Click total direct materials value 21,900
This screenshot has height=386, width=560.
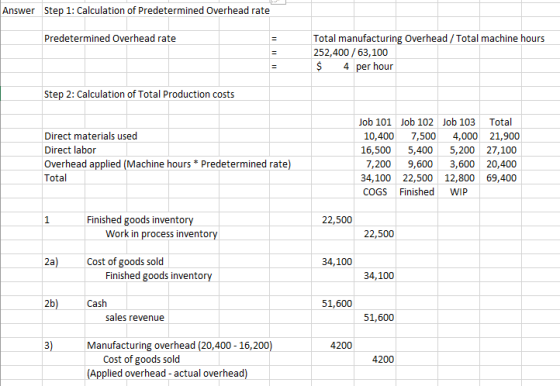504,136
